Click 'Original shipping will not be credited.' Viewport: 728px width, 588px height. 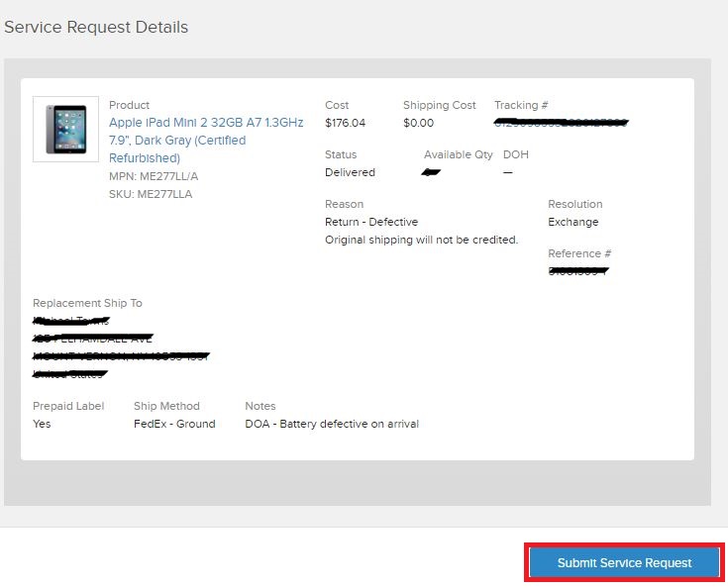[x=422, y=240]
